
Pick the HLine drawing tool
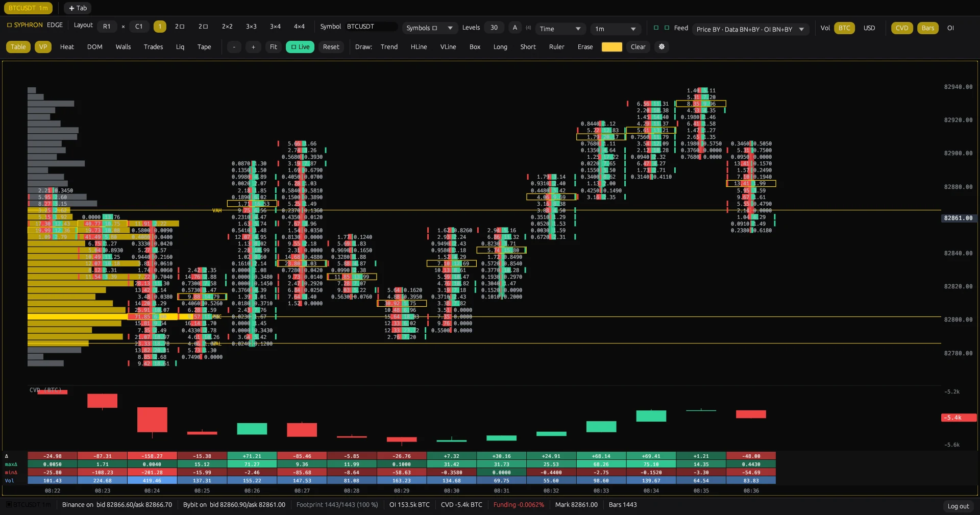(419, 47)
